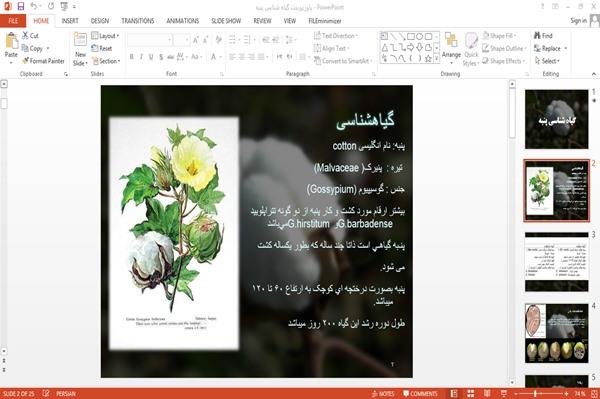
Task: Select the oval shape in shapes gallery
Action: point(420,37)
